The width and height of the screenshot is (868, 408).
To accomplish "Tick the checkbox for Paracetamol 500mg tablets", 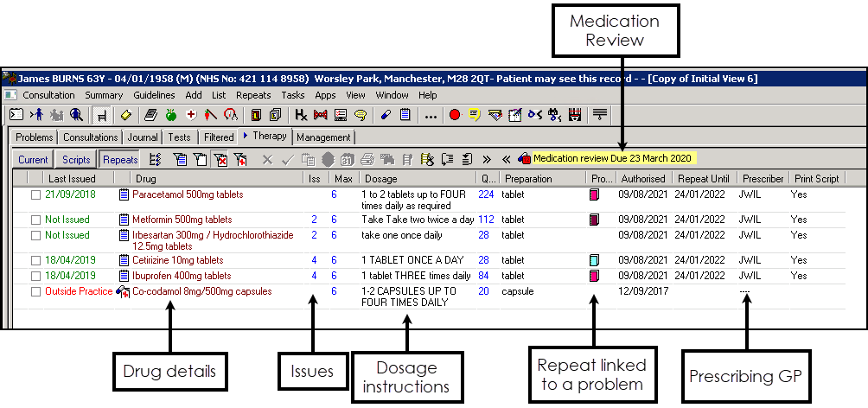I will (x=35, y=195).
